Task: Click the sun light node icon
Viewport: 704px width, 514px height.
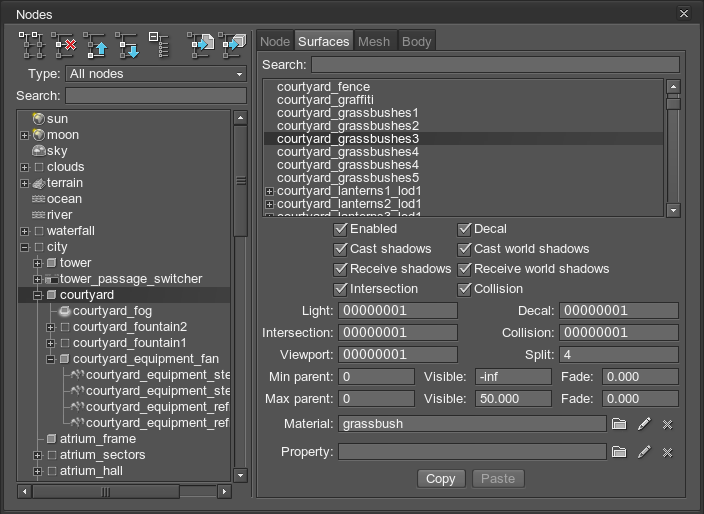Action: click(x=39, y=119)
